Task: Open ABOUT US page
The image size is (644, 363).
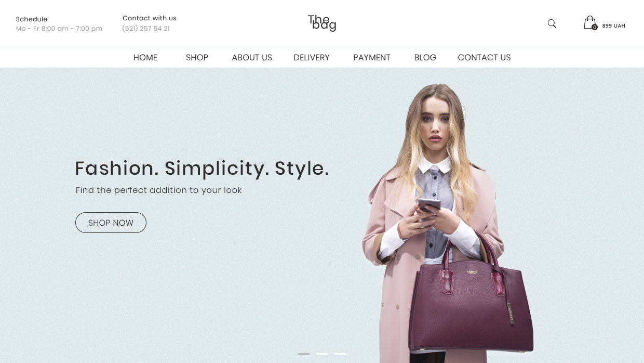Action: point(252,58)
